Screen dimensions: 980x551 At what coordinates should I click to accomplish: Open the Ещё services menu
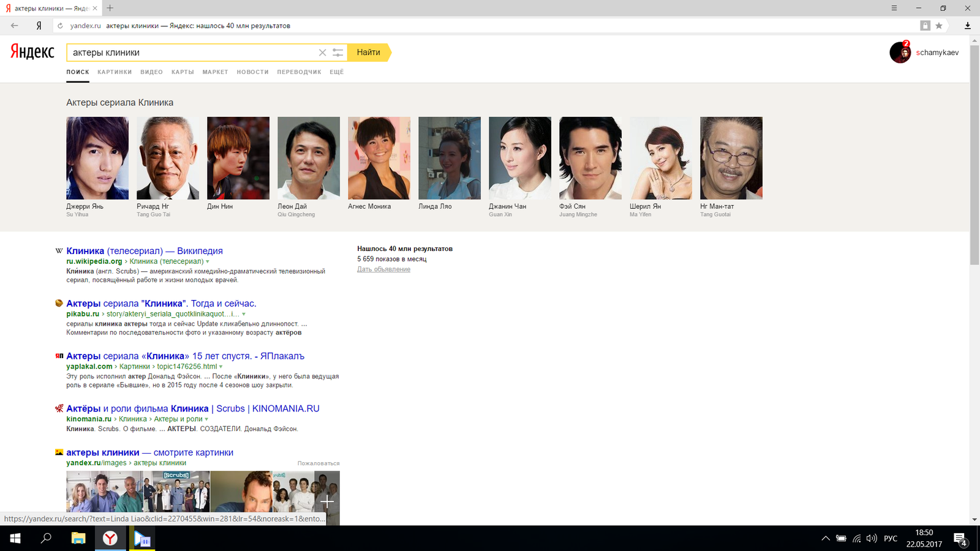pos(337,72)
